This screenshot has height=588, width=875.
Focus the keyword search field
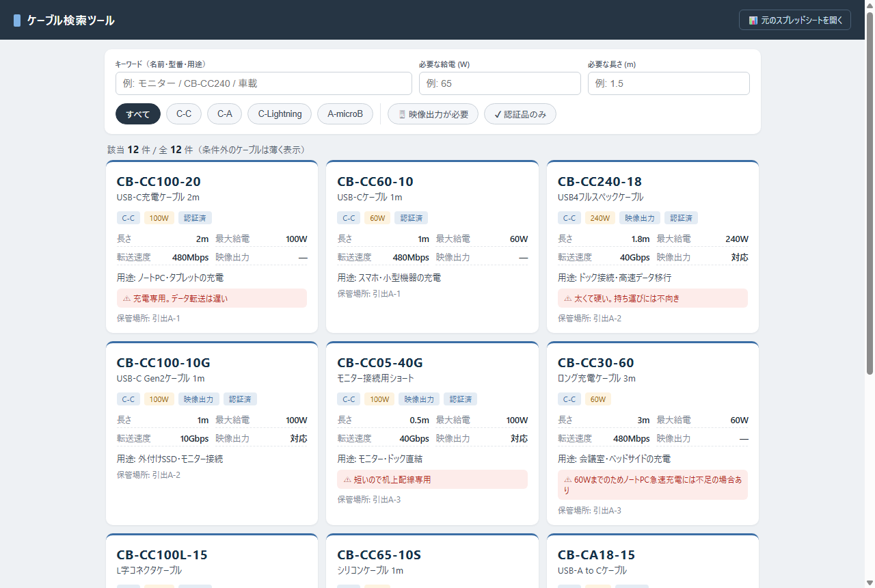click(264, 83)
